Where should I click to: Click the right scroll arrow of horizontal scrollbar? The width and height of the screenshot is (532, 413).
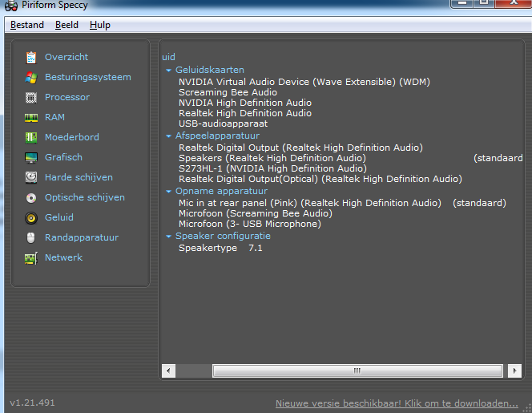pos(514,370)
